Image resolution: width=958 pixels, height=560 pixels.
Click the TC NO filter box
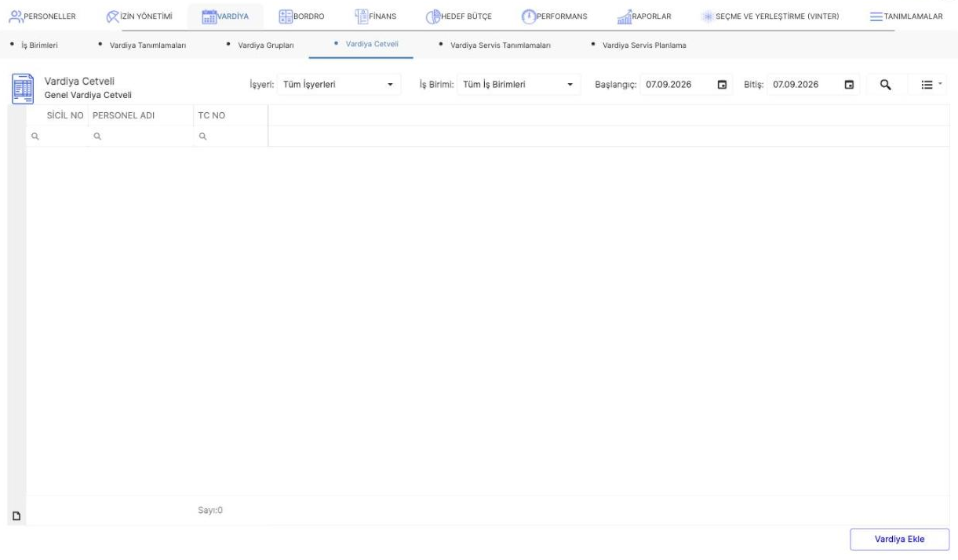point(231,136)
